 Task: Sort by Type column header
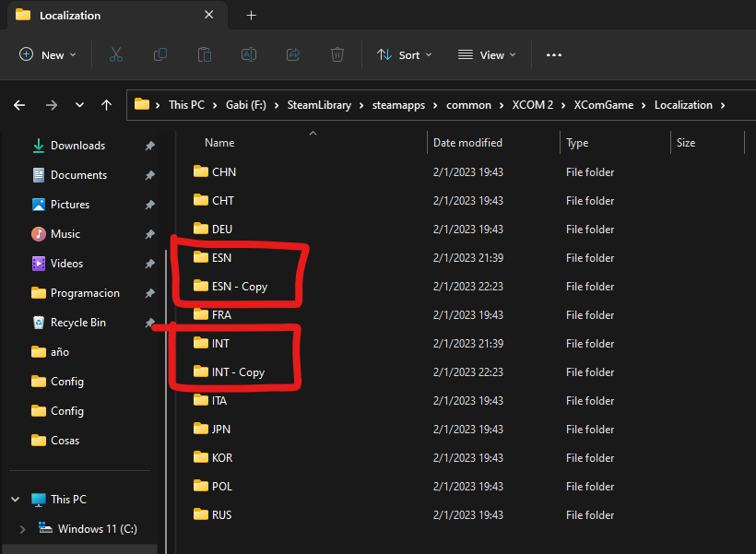pyautogui.click(x=577, y=143)
